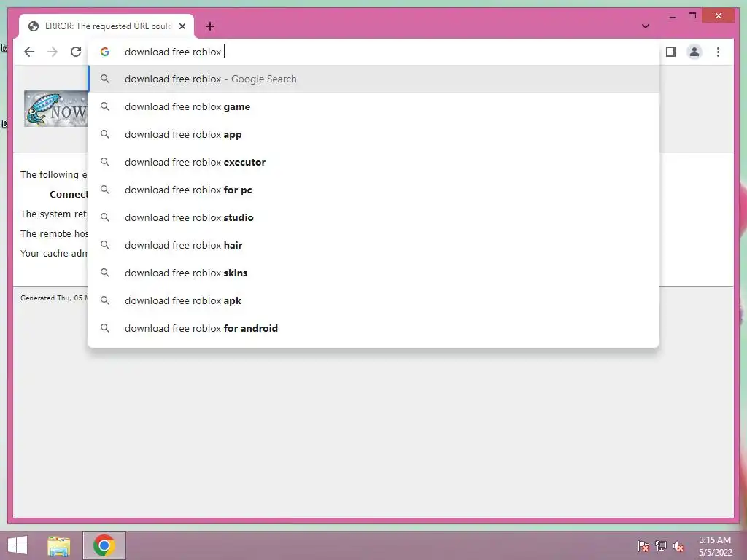Choose 'download free roblox - Google Search' suggestion

pyautogui.click(x=373, y=79)
